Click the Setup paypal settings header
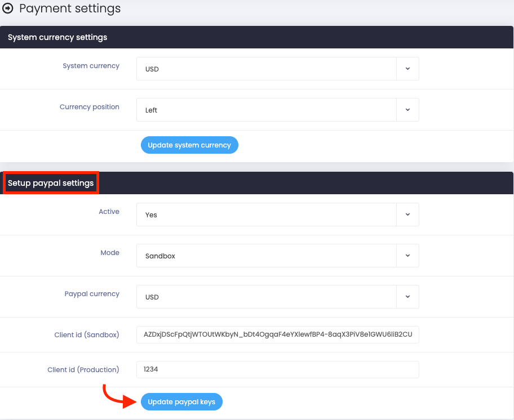The height and width of the screenshot is (420, 514). (51, 183)
